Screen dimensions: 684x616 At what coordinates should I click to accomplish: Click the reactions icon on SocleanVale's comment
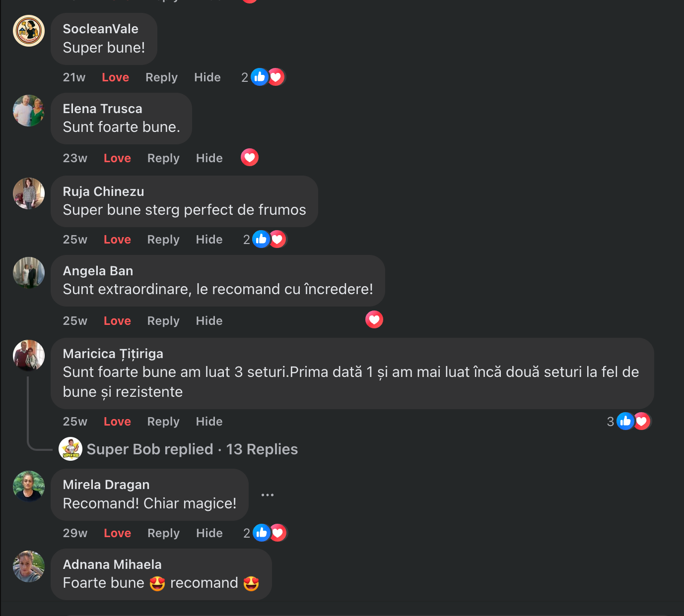pos(268,77)
